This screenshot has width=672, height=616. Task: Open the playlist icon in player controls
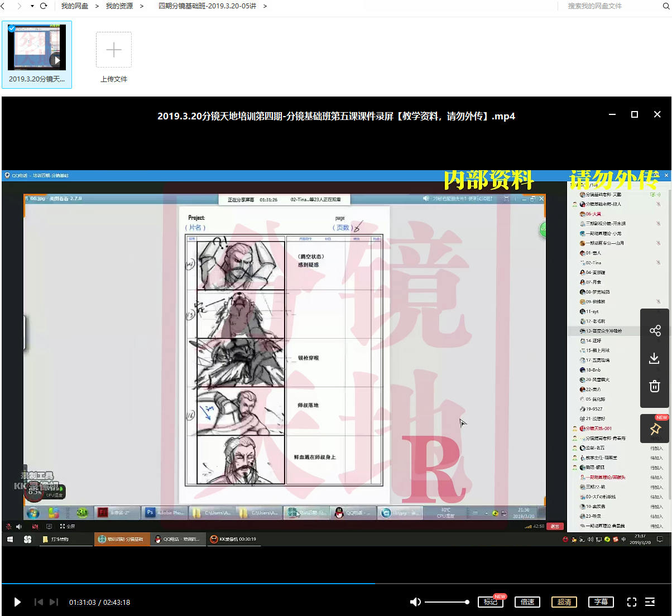coord(650,602)
